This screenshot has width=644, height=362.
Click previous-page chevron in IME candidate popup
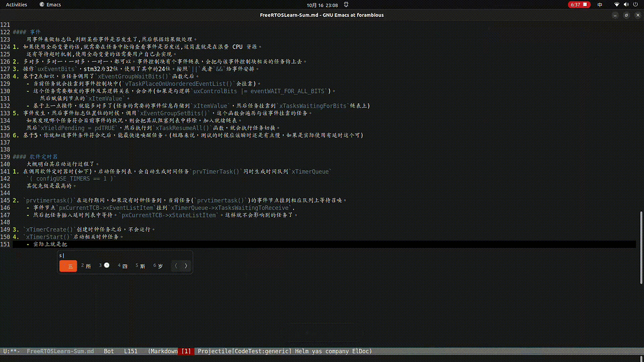(176, 265)
